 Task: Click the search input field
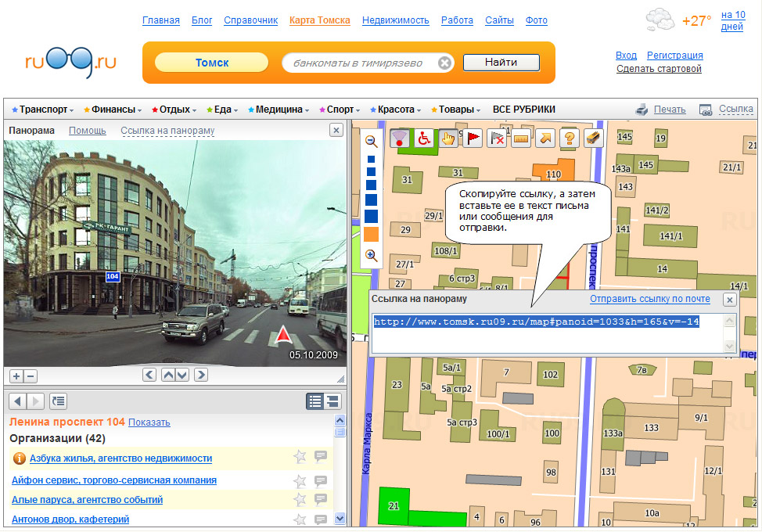(358, 63)
